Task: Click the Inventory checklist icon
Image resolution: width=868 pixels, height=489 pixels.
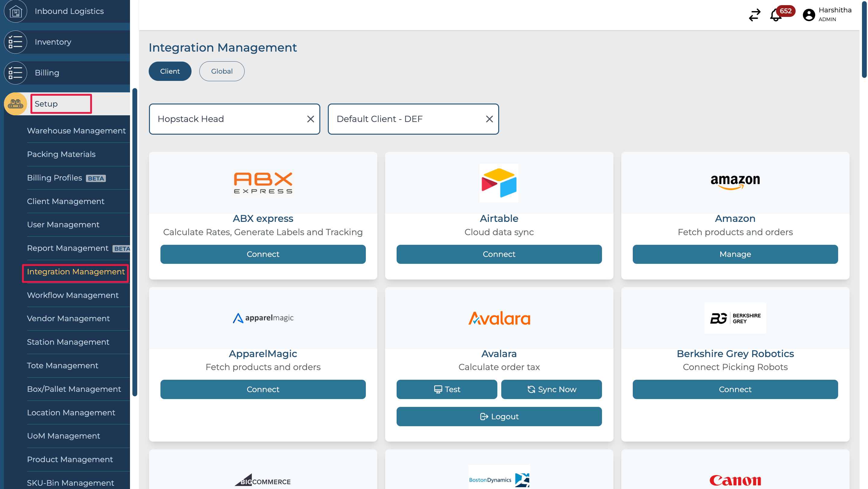Action: point(15,42)
